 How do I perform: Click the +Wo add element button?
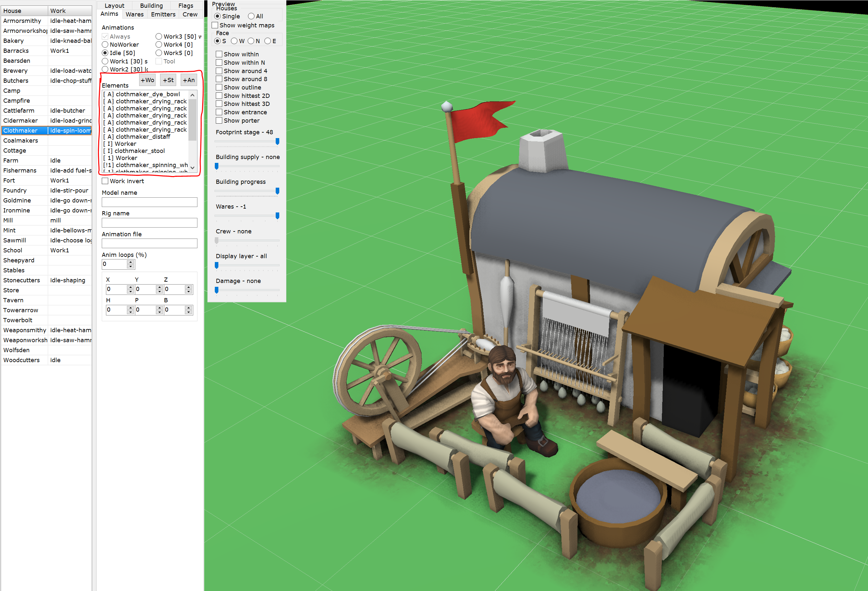[x=147, y=80]
